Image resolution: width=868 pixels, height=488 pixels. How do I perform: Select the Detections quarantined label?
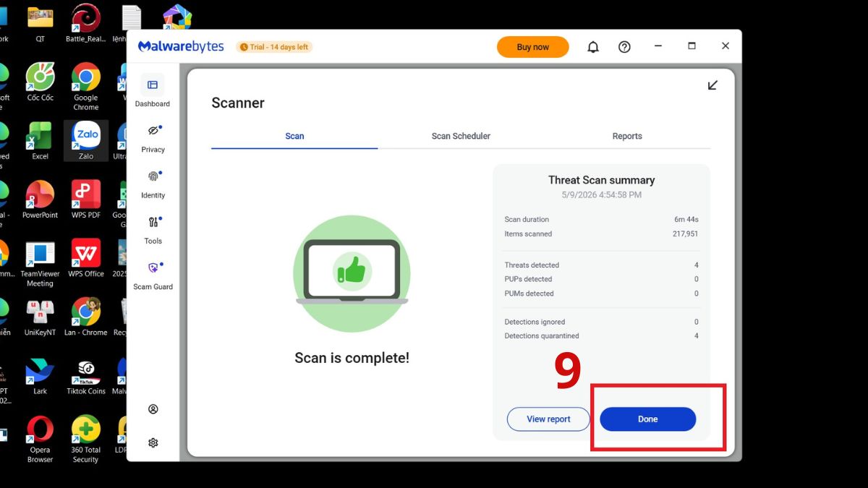[542, 336]
